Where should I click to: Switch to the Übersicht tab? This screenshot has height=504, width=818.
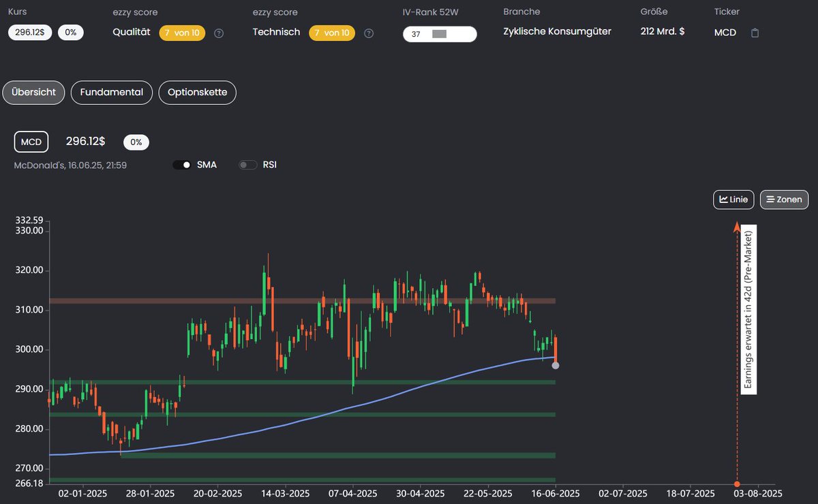[x=34, y=93]
